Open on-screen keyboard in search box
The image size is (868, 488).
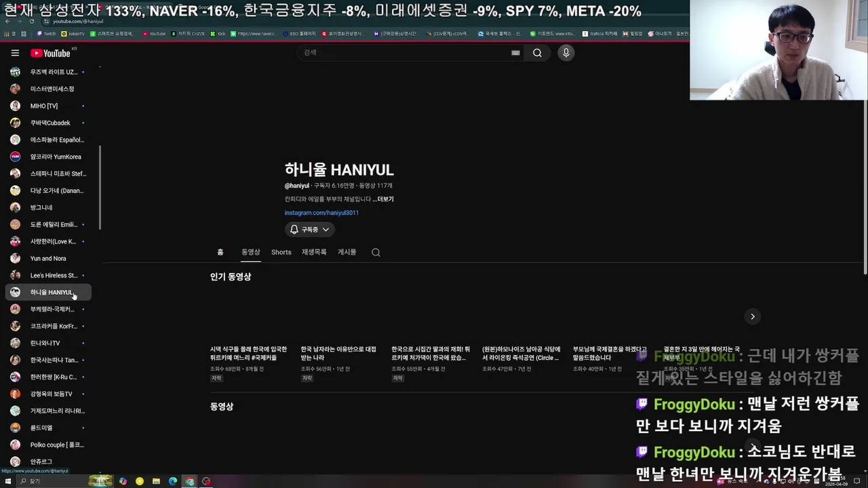click(x=515, y=53)
